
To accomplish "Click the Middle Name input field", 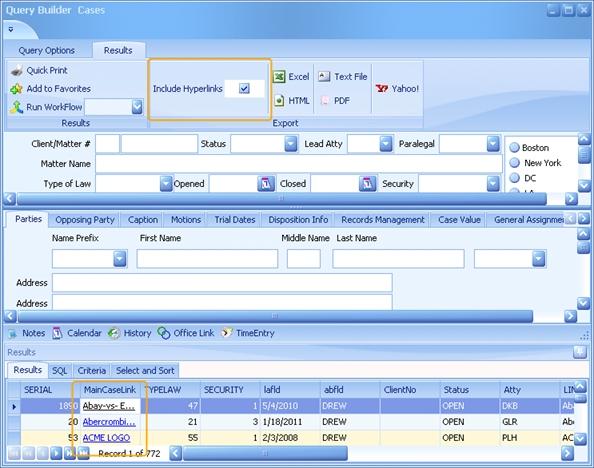I will pyautogui.click(x=304, y=259).
